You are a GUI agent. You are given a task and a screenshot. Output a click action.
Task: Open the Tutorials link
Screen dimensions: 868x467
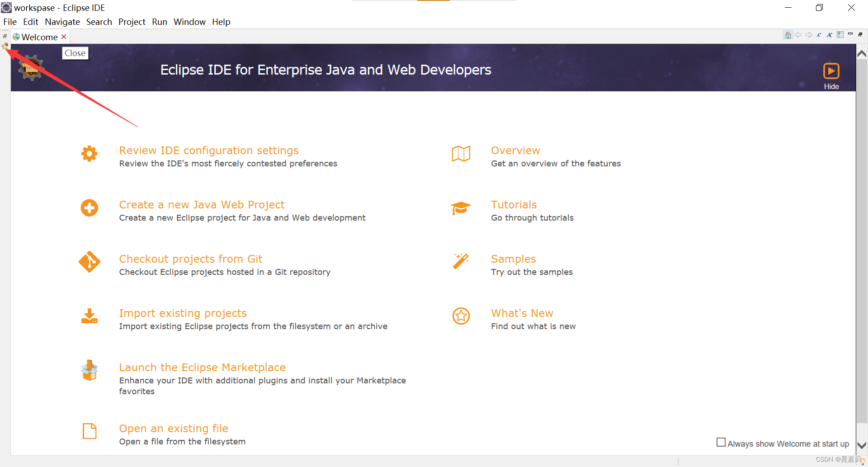[514, 205]
